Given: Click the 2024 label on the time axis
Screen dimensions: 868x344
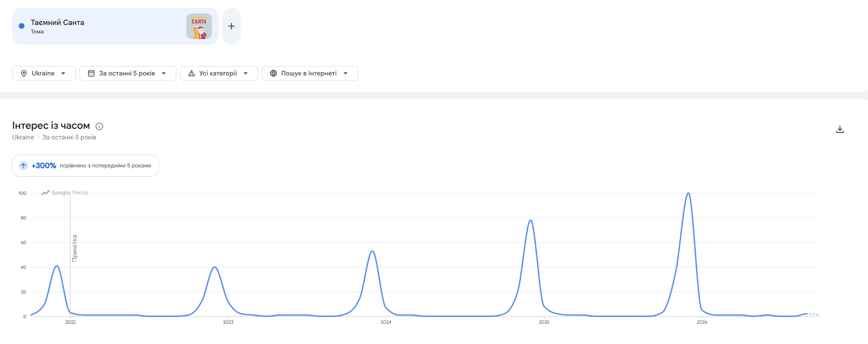Looking at the screenshot, I should coord(386,322).
